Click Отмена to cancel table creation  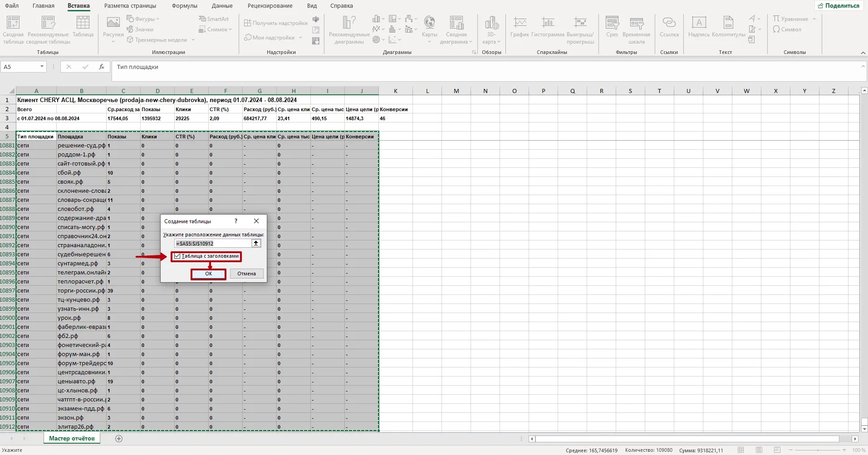click(246, 274)
